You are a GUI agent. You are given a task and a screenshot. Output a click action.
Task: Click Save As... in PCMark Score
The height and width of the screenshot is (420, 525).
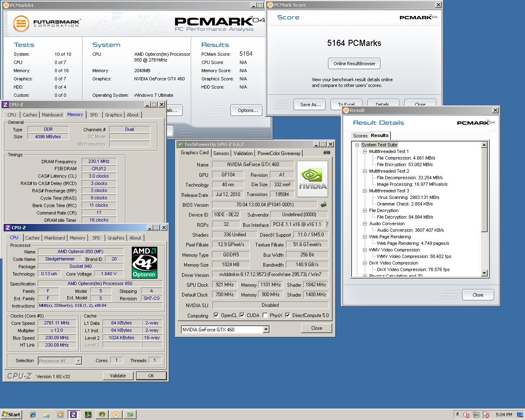(310, 104)
